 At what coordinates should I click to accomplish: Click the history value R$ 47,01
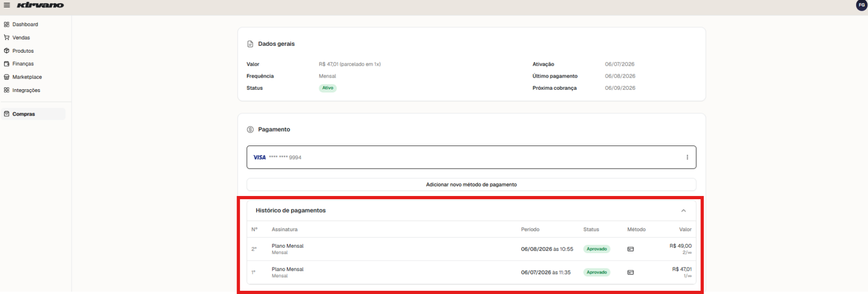point(682,269)
